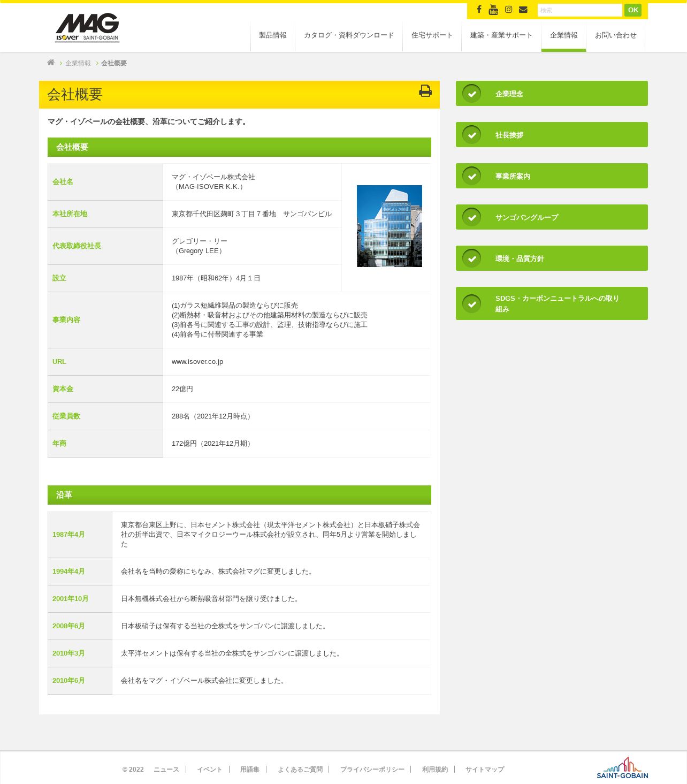Click the checkmark icon next to サンゴバングループ
687x784 pixels.
pyautogui.click(x=471, y=217)
